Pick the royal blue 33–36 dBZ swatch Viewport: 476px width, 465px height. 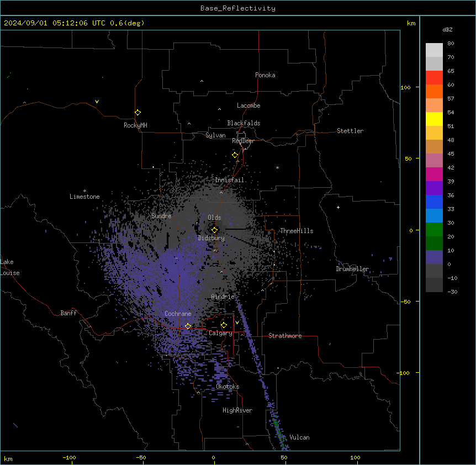pos(434,202)
